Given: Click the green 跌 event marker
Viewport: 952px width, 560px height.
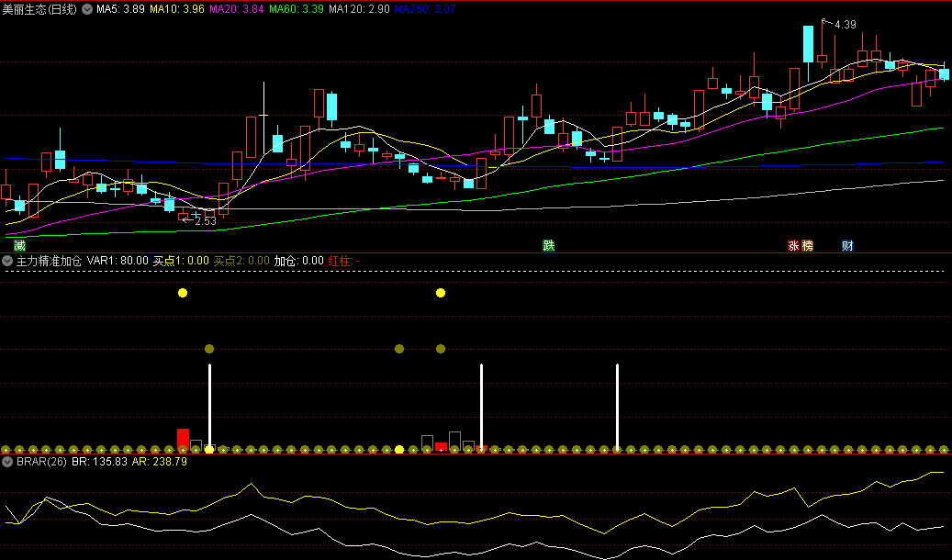Looking at the screenshot, I should [548, 245].
